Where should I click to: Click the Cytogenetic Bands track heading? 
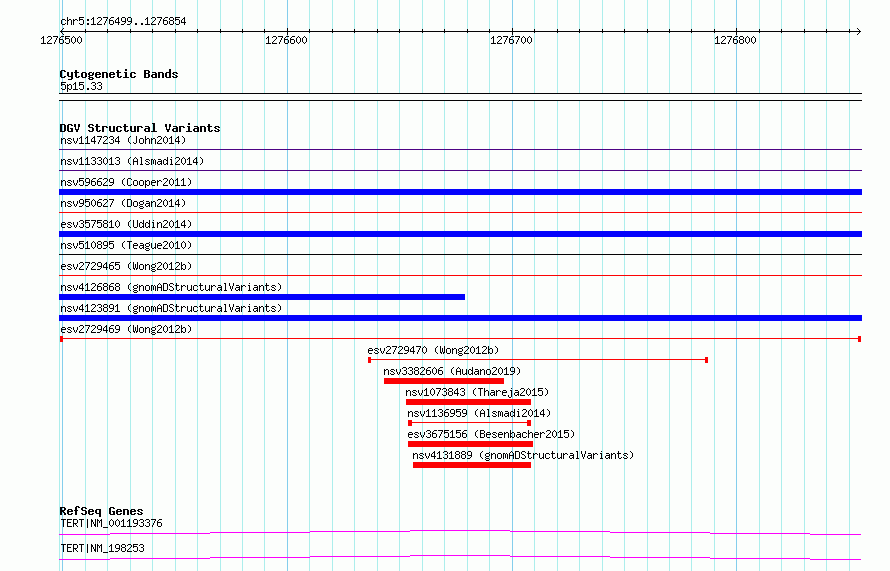(119, 74)
